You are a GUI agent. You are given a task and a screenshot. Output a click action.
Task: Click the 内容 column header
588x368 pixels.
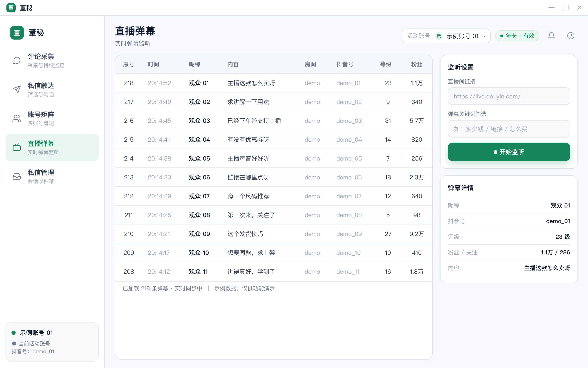coord(233,64)
